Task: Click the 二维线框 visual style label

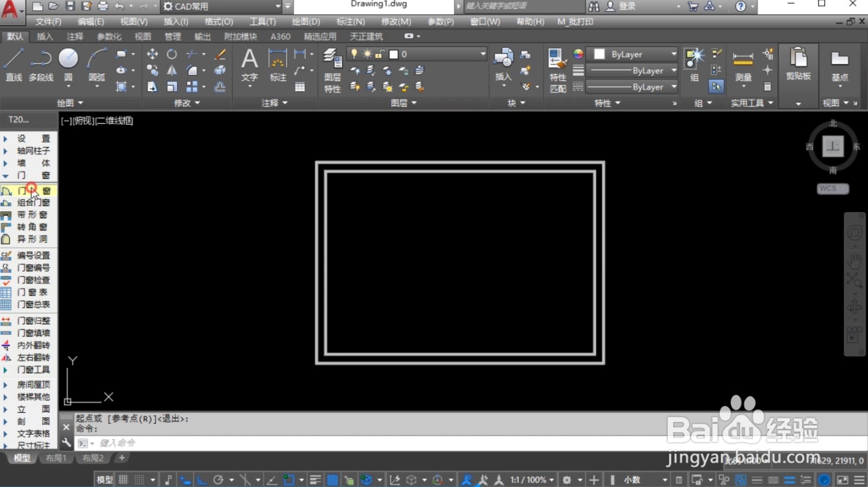Action: click(x=114, y=121)
